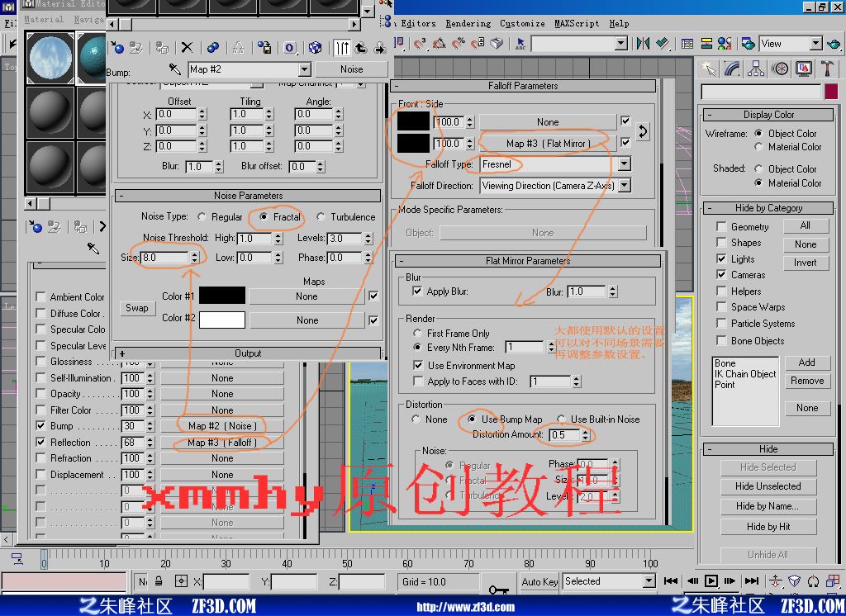This screenshot has width=846, height=616.
Task: Click Put to Library disk icon
Action: click(264, 47)
